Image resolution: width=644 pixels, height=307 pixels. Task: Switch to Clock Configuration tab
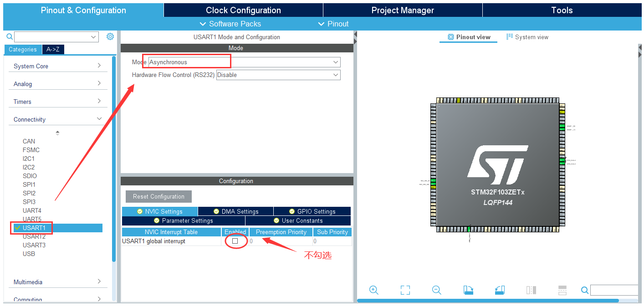[243, 10]
